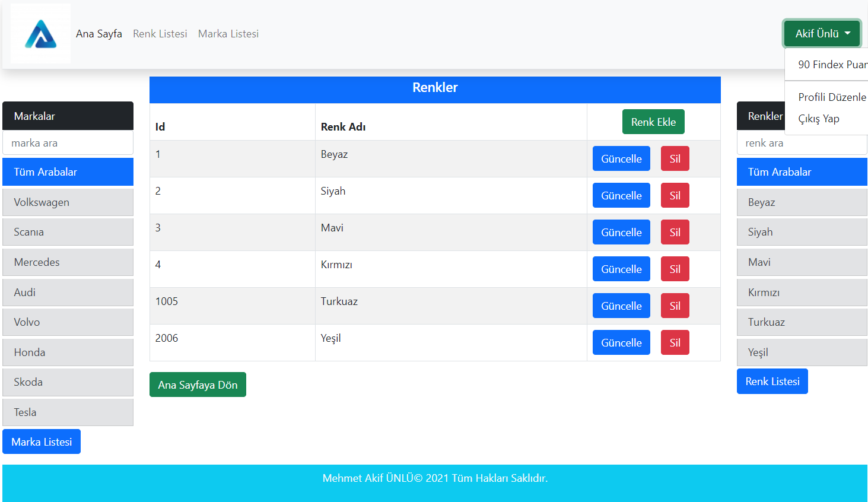Click Sil on the Turkuaz color row
Image resolution: width=868 pixels, height=502 pixels.
tap(675, 305)
